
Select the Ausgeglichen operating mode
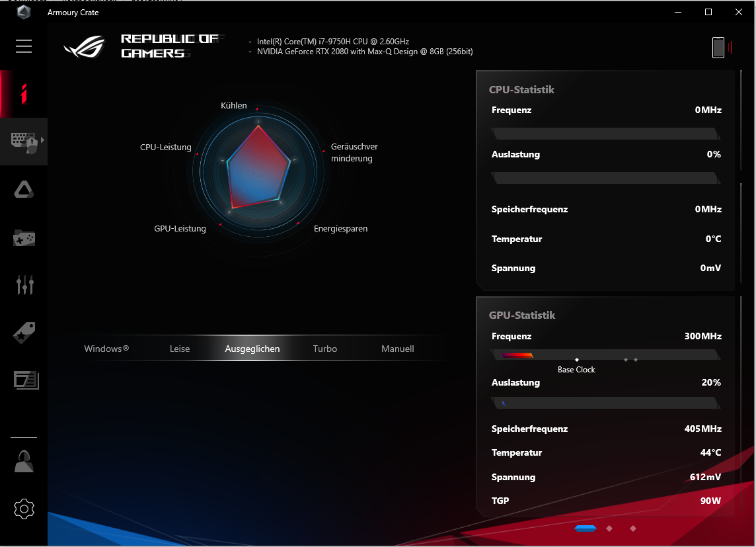click(x=252, y=349)
